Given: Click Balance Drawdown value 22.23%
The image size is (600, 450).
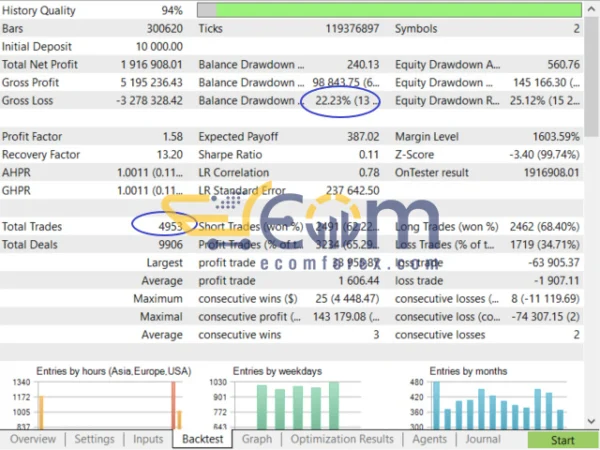Looking at the screenshot, I should pos(347,100).
